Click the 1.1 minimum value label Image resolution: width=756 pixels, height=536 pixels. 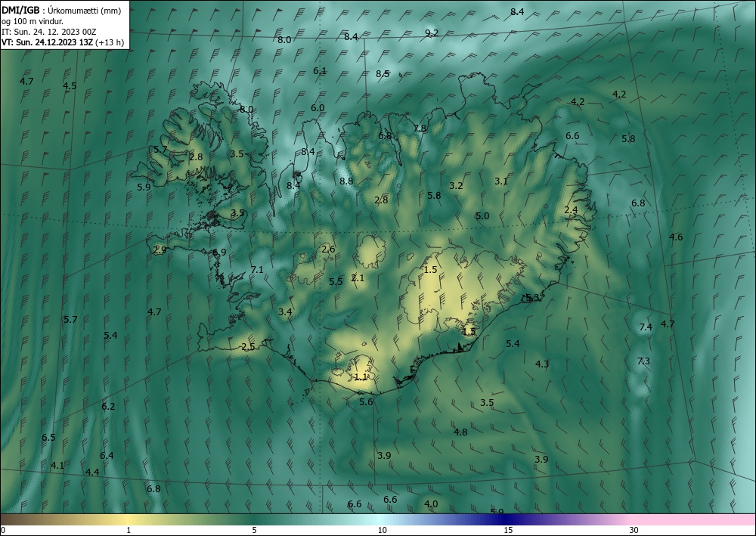361,377
